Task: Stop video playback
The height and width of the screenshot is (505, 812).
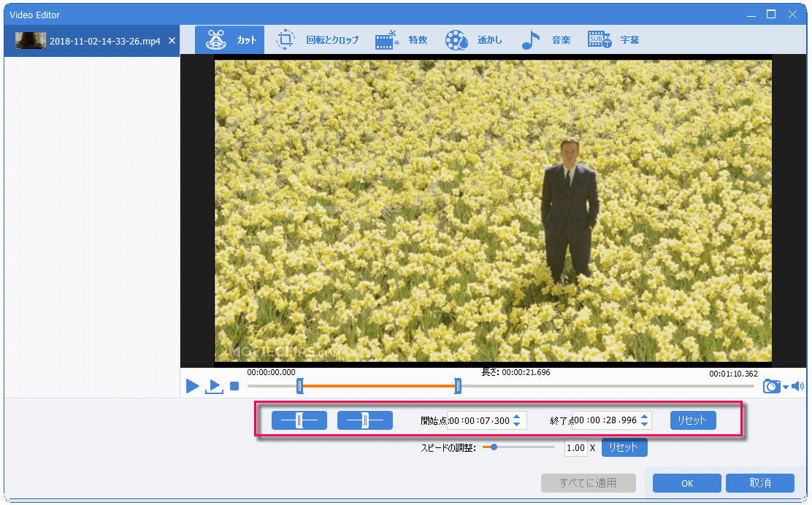Action: coord(234,386)
